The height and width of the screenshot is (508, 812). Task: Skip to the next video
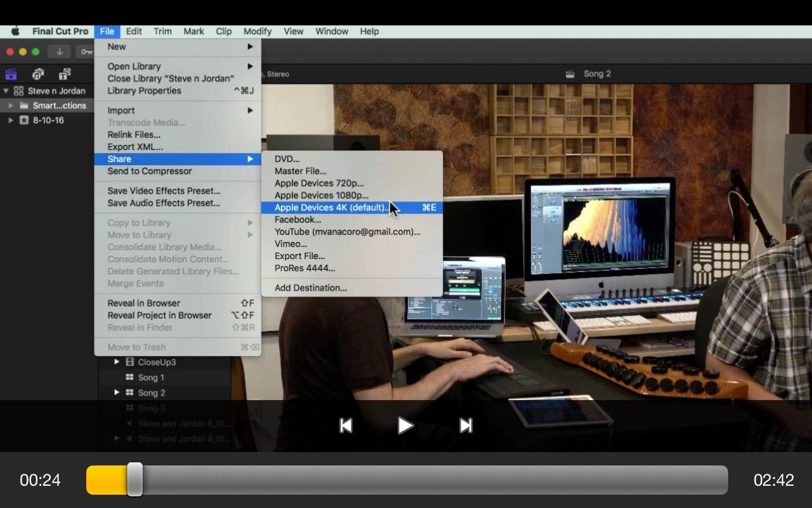click(x=466, y=425)
